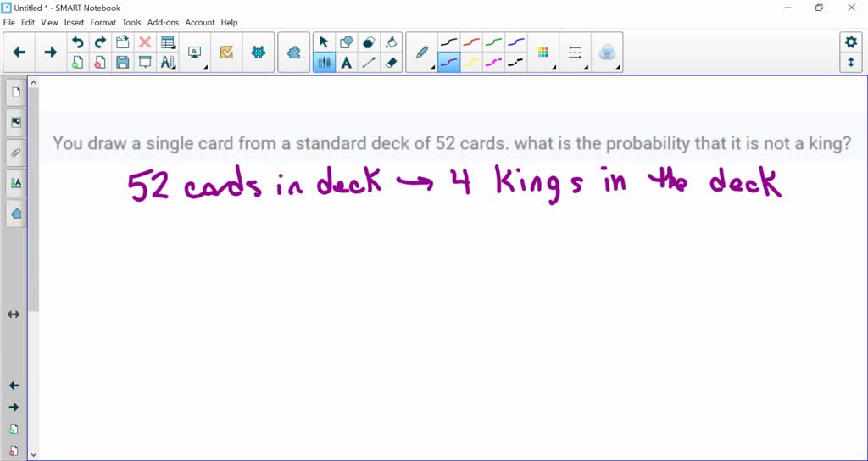
Task: Click the probability question text on page
Action: (452, 144)
